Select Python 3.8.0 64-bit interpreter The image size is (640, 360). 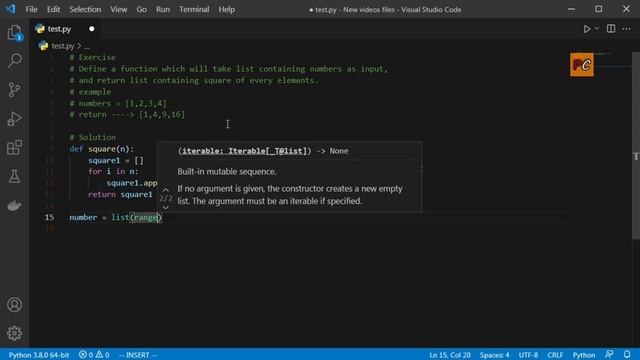coord(39,355)
